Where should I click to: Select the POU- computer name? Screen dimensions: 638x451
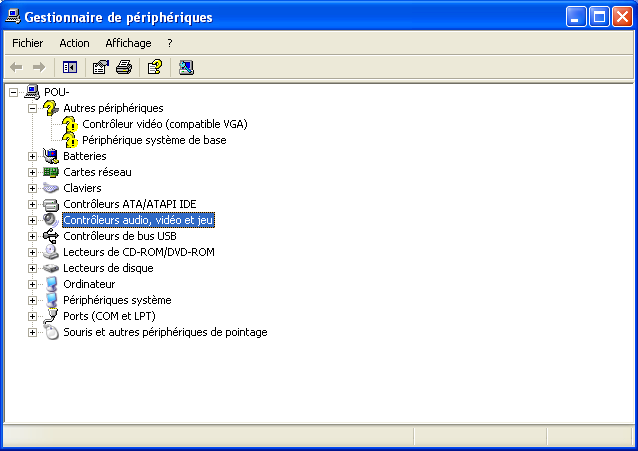pyautogui.click(x=57, y=92)
